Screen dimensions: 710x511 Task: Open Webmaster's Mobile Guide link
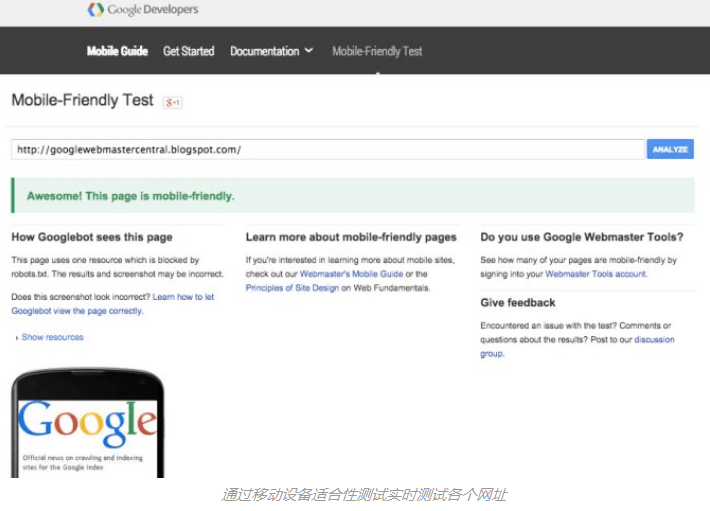[x=351, y=274]
